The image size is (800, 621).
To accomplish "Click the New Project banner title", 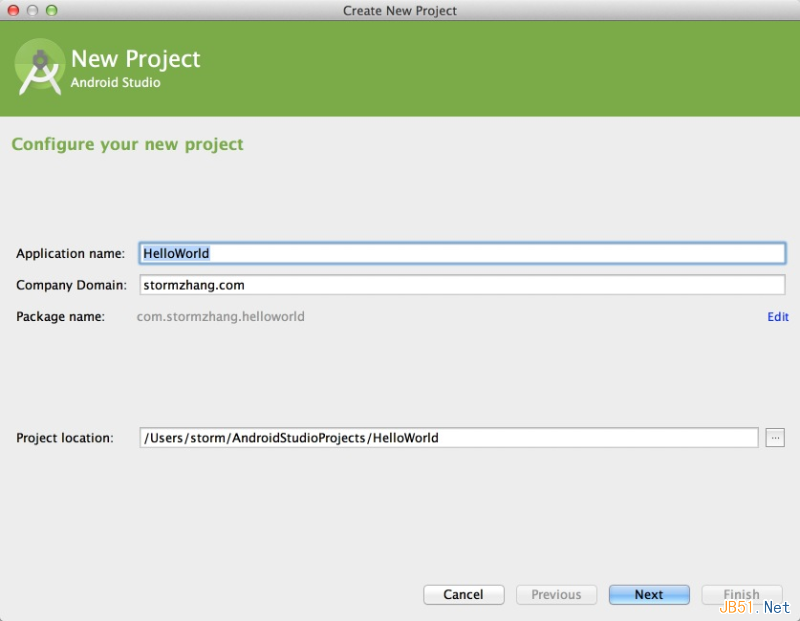I will [x=135, y=59].
